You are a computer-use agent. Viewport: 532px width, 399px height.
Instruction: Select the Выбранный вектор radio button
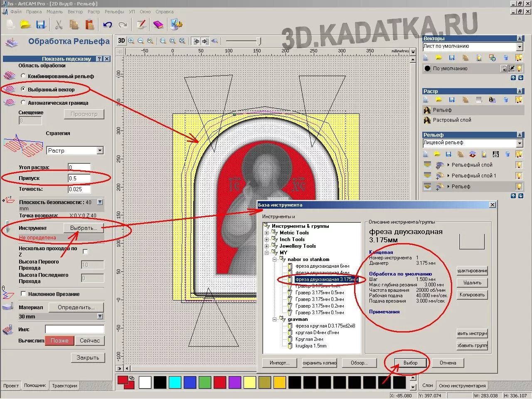point(23,89)
